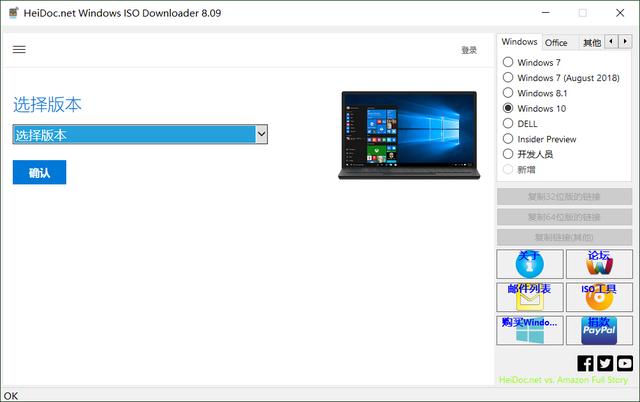Open the Twitter icon
The width and height of the screenshot is (640, 402).
tap(605, 363)
